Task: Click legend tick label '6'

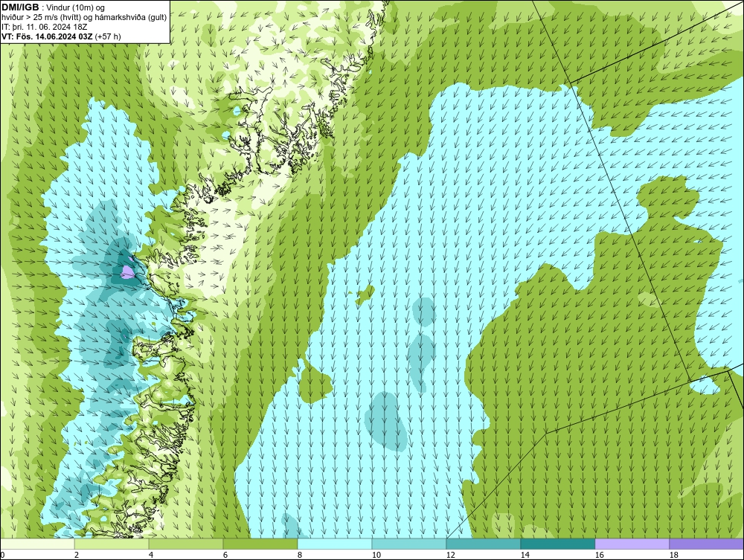Action: pos(225,555)
